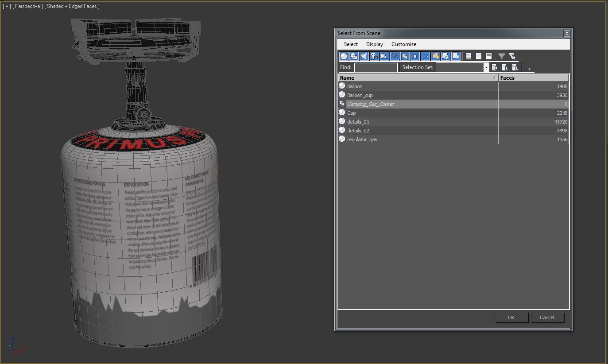Open the Perspective viewport label menu
This screenshot has width=608, height=364.
[x=28, y=6]
